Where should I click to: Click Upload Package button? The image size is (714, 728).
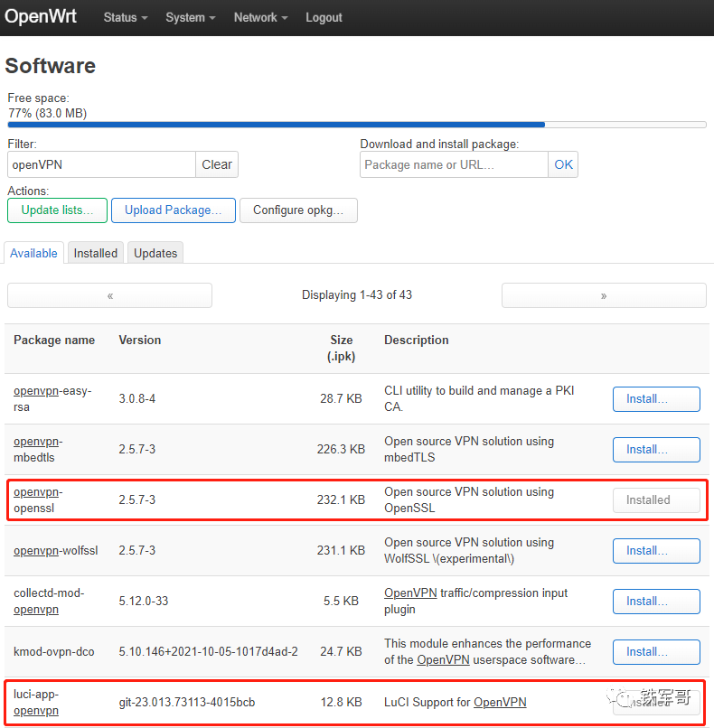(x=174, y=210)
